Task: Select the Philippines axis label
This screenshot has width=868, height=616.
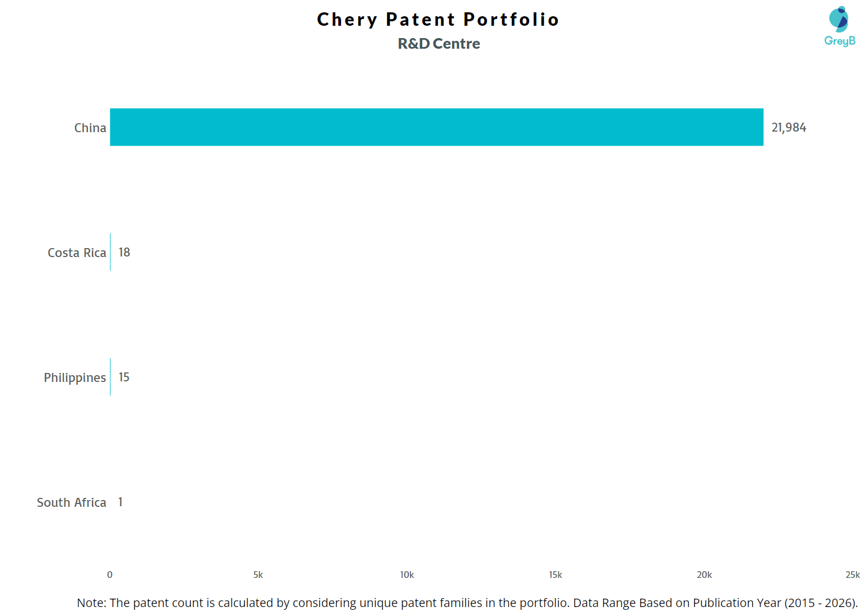Action: pyautogui.click(x=75, y=378)
